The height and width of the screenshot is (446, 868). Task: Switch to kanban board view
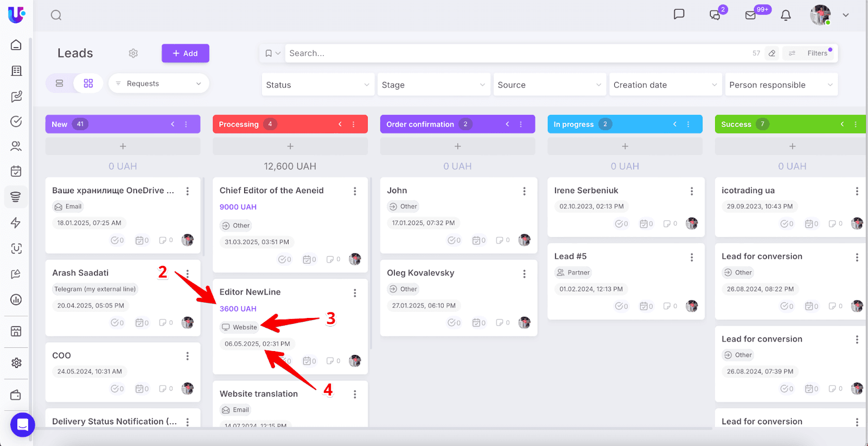point(88,84)
